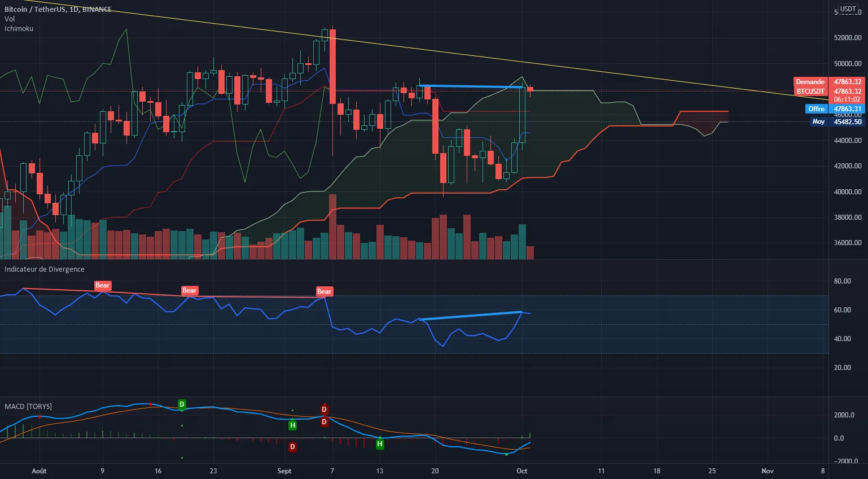The height and width of the screenshot is (479, 868).
Task: Select the blue line drawn on the divergence oscillator
Action: click(471, 316)
